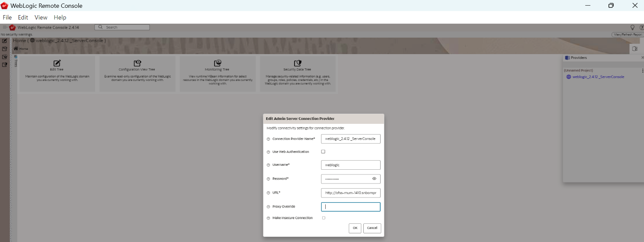
Task: Open the project kebab menu in Providers panel
Action: coord(642,71)
